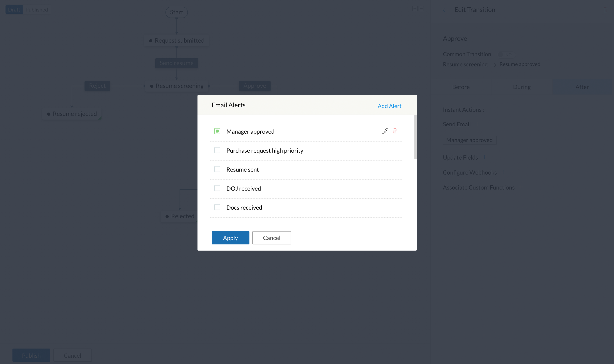The height and width of the screenshot is (364, 614).
Task: Enable the Resume sent checkbox
Action: click(x=217, y=169)
